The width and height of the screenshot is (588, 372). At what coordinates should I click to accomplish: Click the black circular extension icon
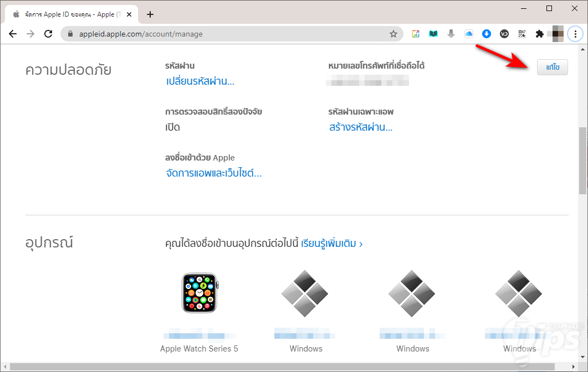pos(504,34)
